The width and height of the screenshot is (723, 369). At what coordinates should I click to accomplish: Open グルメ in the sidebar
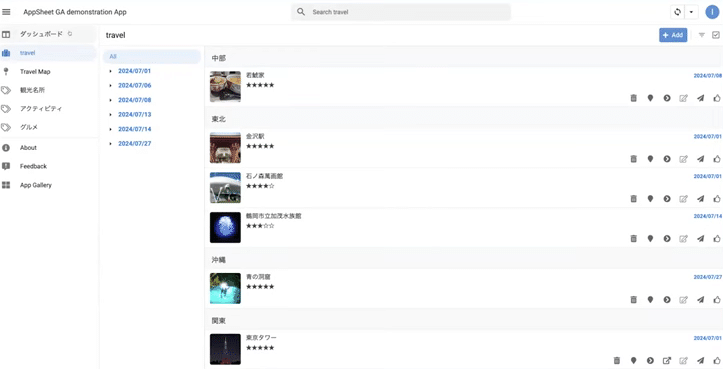coord(48,127)
